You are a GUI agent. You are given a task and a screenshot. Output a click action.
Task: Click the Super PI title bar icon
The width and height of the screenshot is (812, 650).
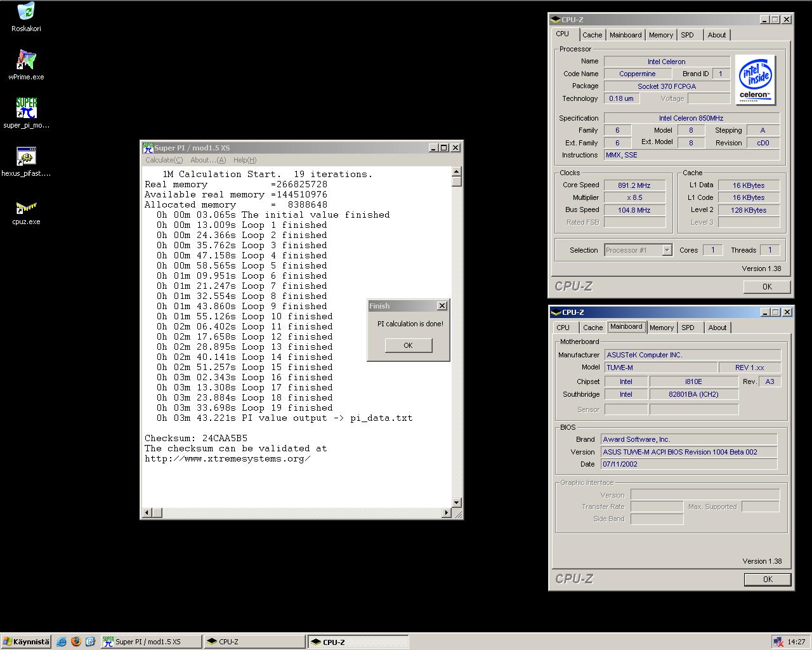coord(148,147)
